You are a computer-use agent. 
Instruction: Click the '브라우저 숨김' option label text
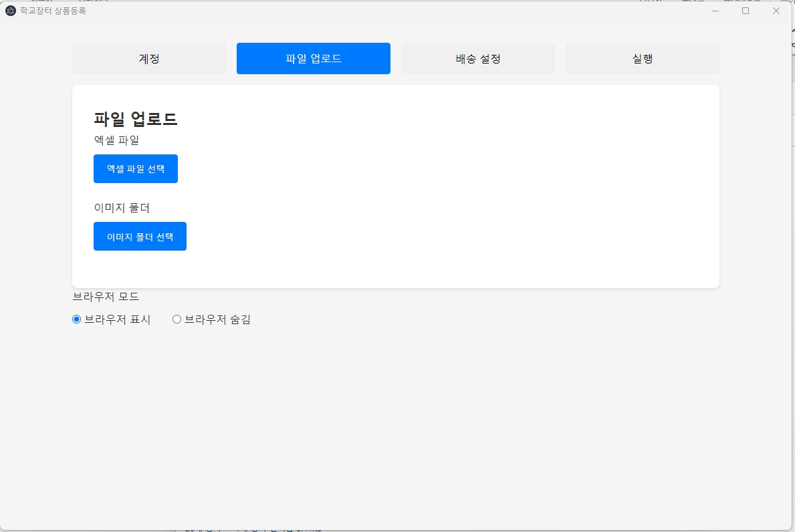(217, 319)
